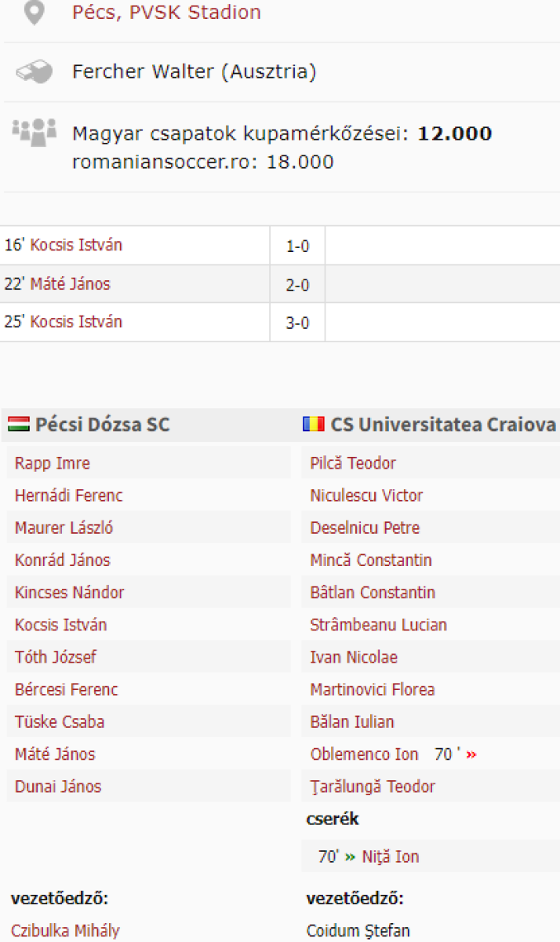Click the attendance crowd icon
Image resolution: width=560 pixels, height=942 pixels.
[34, 130]
